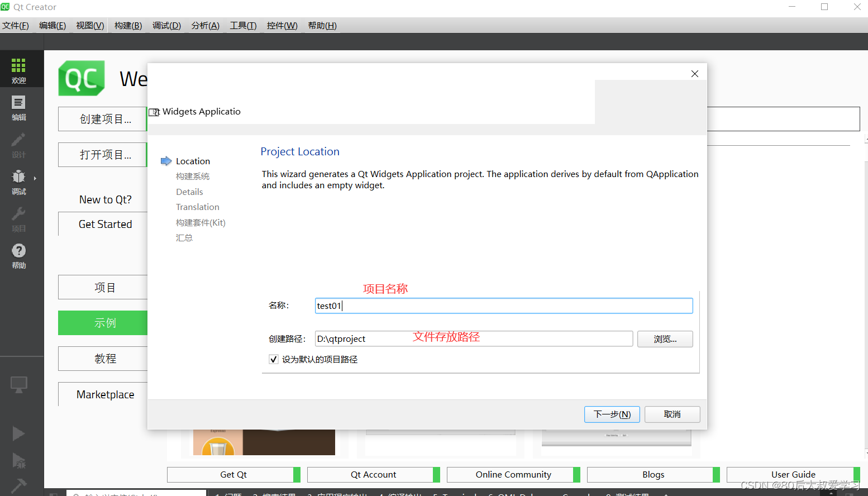Screen dimensions: 868x496
Task: Click the Get Started button
Action: click(x=103, y=224)
